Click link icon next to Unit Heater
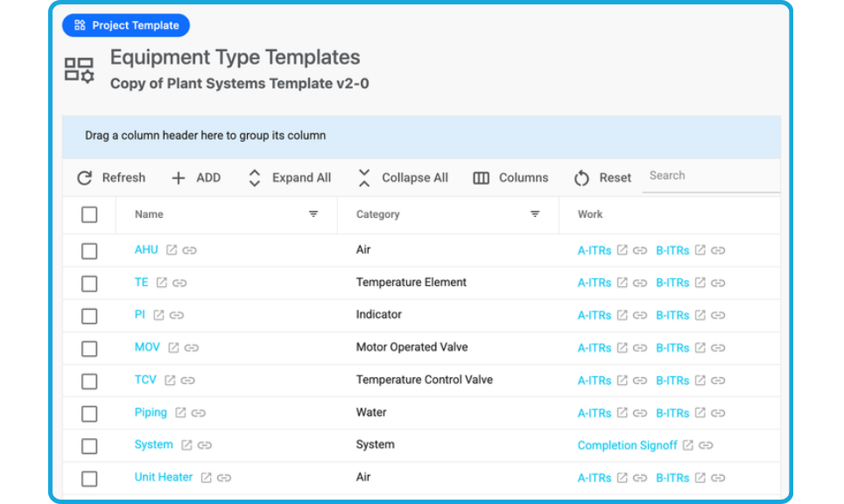844x504 pixels. pos(224,478)
